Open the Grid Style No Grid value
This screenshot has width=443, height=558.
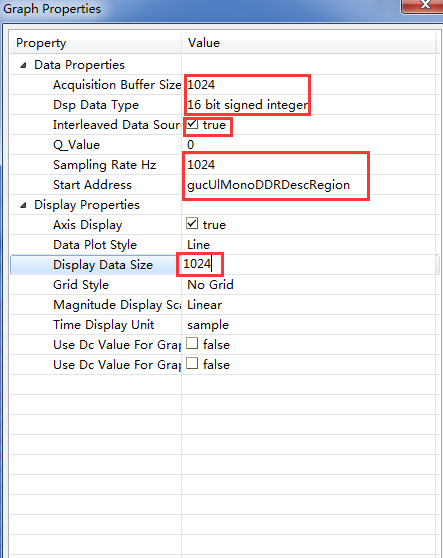(211, 285)
